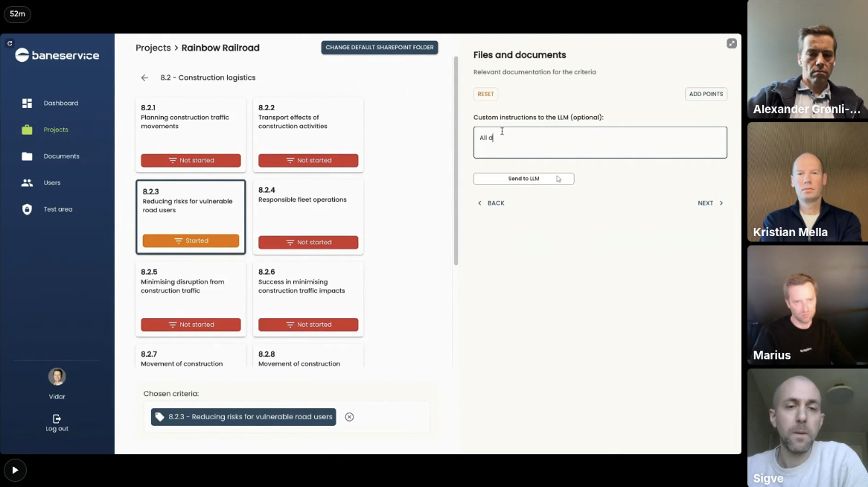The image size is (868, 487).
Task: Select Documents in the sidebar menu
Action: [x=62, y=156]
